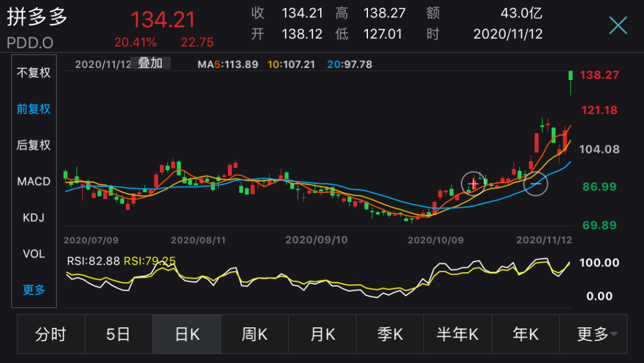
Task: Click the 叠加 overlay button
Action: point(150,63)
